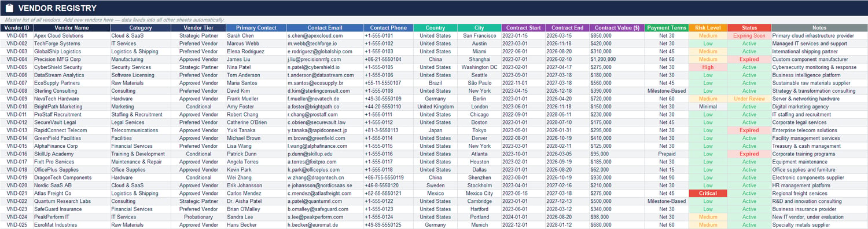Select the United Kingdom country cell
This screenshot has height=229, width=868.
click(435, 107)
